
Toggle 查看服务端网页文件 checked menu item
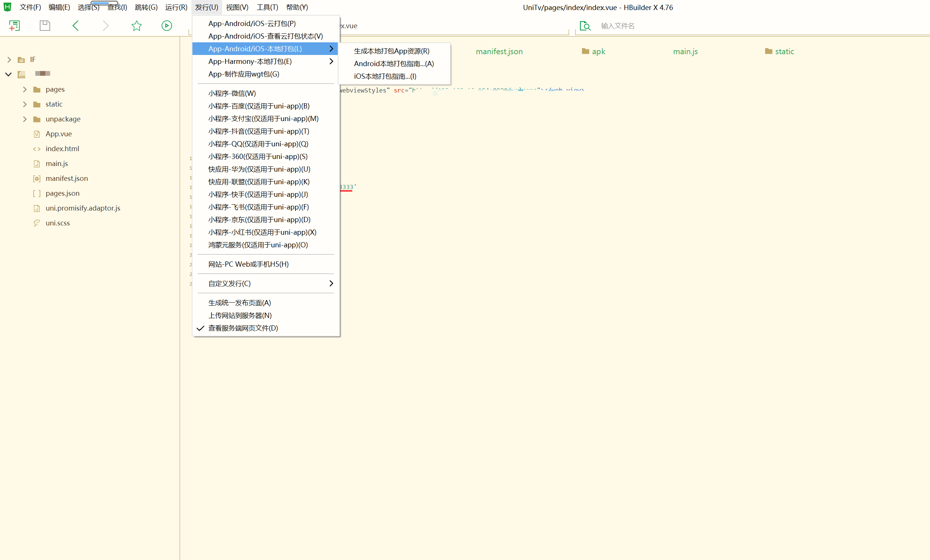click(243, 328)
